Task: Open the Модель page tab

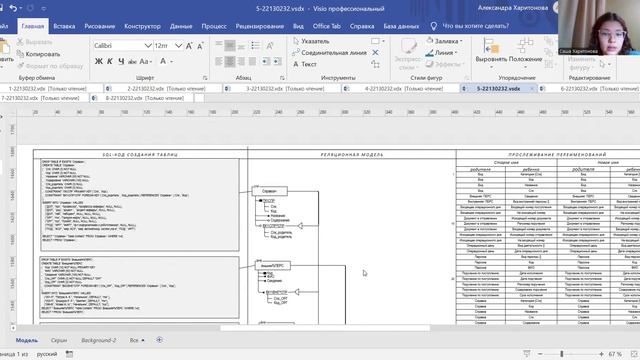Action: point(27,340)
